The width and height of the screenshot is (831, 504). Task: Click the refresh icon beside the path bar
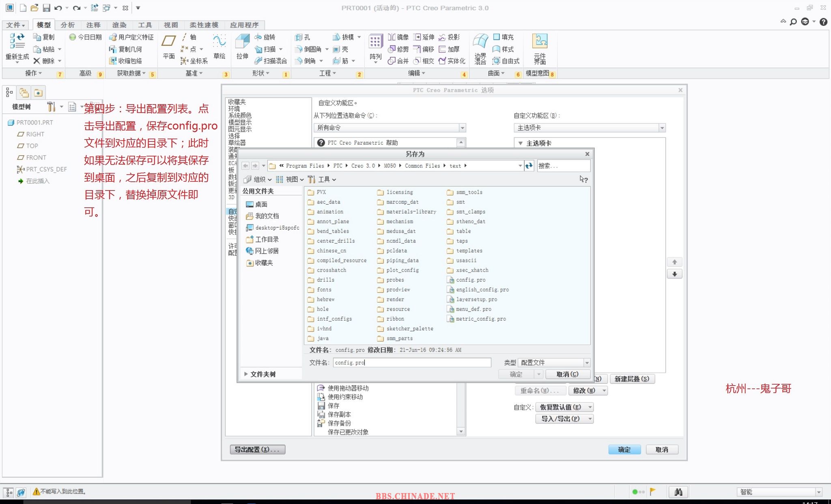529,165
